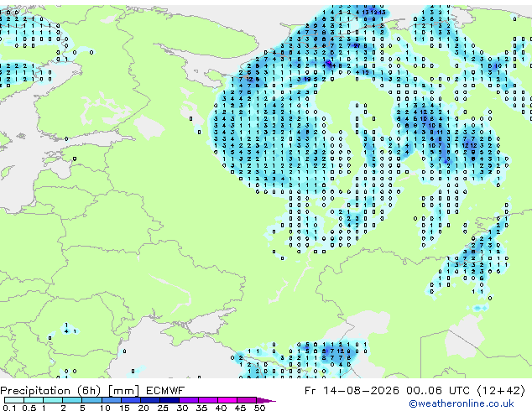Click the purple above-50 legend arrow tip
Viewport: 532px width, 411px height.
(266, 400)
